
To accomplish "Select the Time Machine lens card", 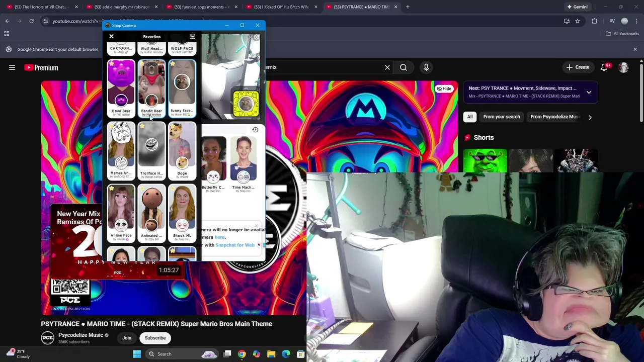I will [244, 164].
